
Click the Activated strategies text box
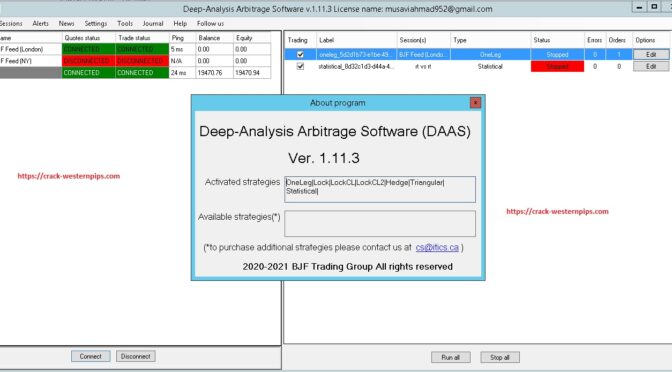pos(380,189)
